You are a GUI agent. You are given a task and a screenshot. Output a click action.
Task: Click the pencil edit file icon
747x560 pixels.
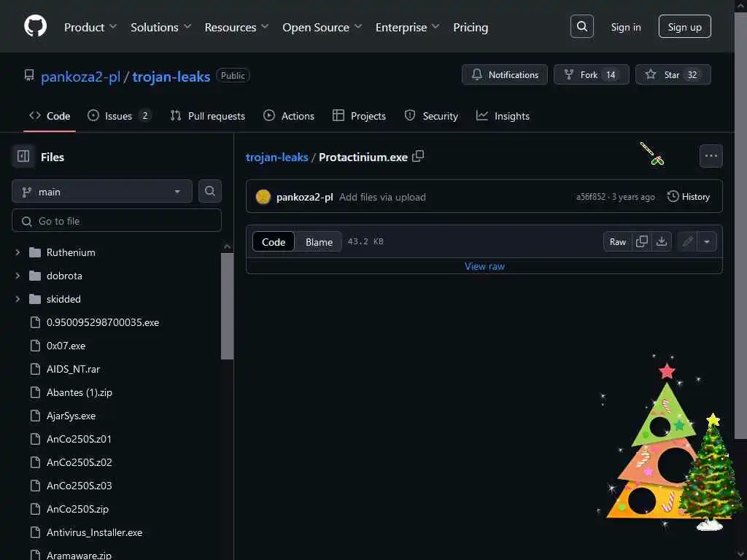point(687,241)
